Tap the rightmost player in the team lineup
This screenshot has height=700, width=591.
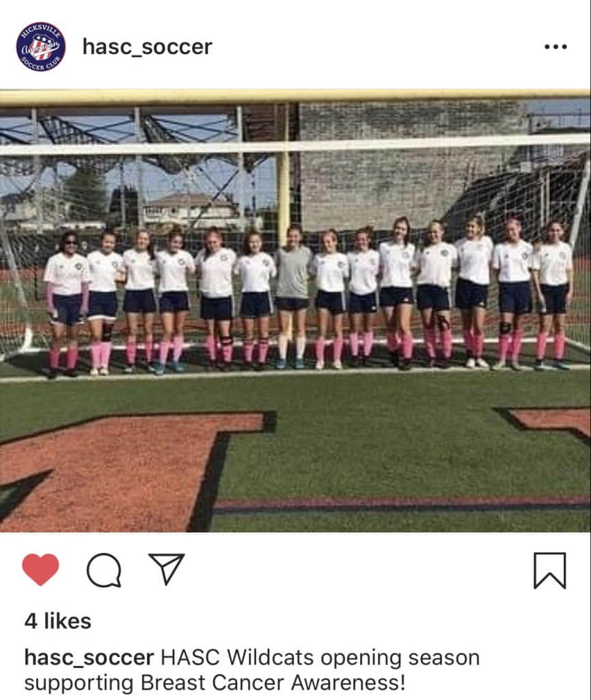(552, 295)
